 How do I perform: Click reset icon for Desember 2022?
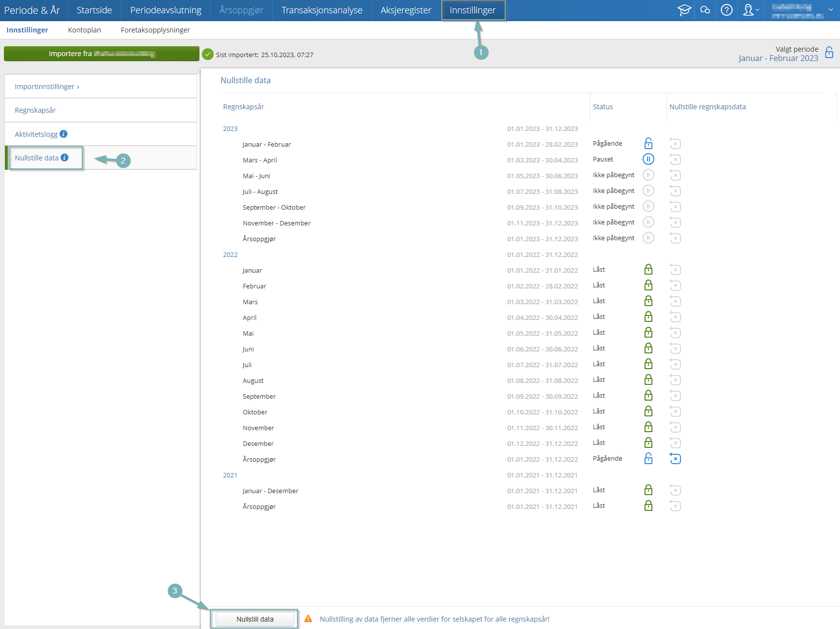(x=675, y=443)
